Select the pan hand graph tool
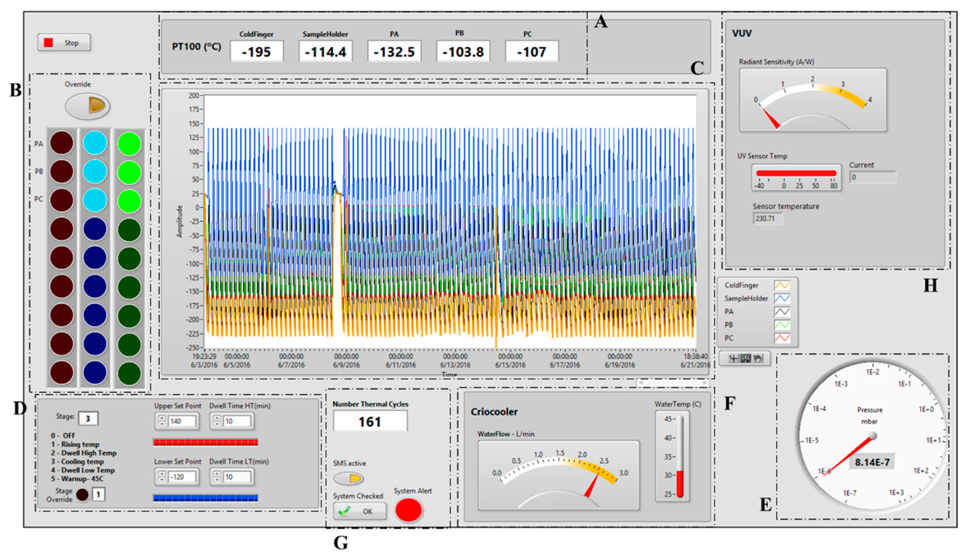969x560 pixels. click(758, 359)
